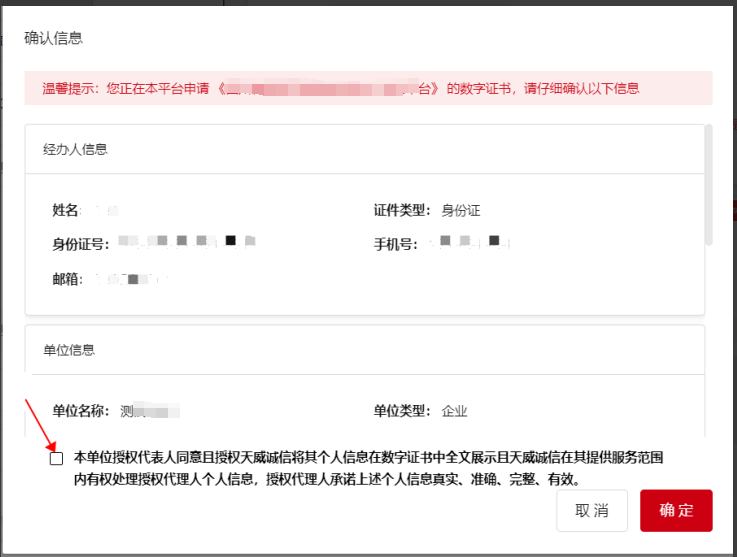Click the 身份证 document type value
This screenshot has width=737, height=557.
point(461,211)
